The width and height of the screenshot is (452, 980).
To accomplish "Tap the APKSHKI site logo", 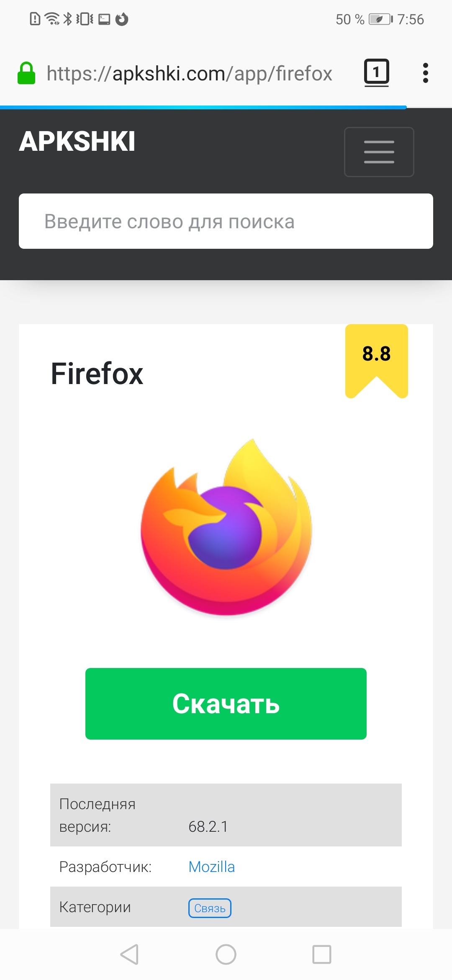I will pyautogui.click(x=77, y=141).
